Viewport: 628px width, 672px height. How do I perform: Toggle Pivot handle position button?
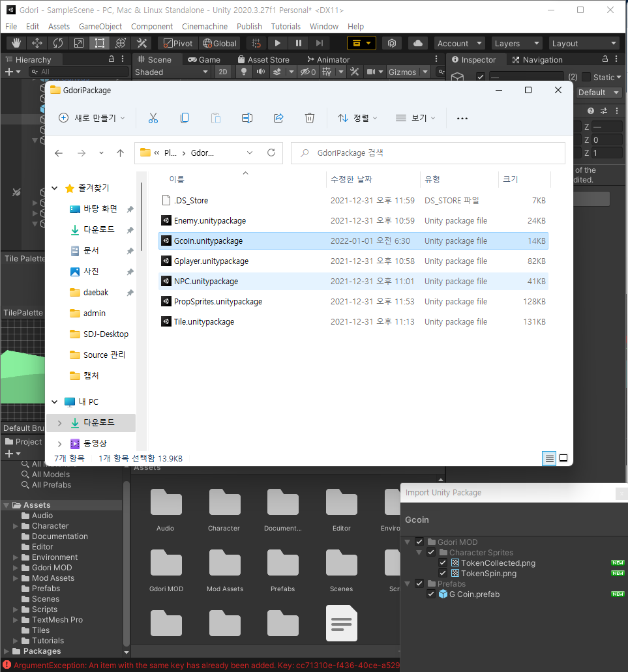pos(178,43)
